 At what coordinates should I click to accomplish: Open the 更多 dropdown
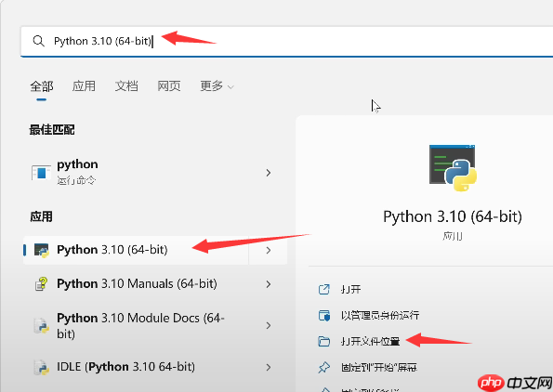point(217,86)
